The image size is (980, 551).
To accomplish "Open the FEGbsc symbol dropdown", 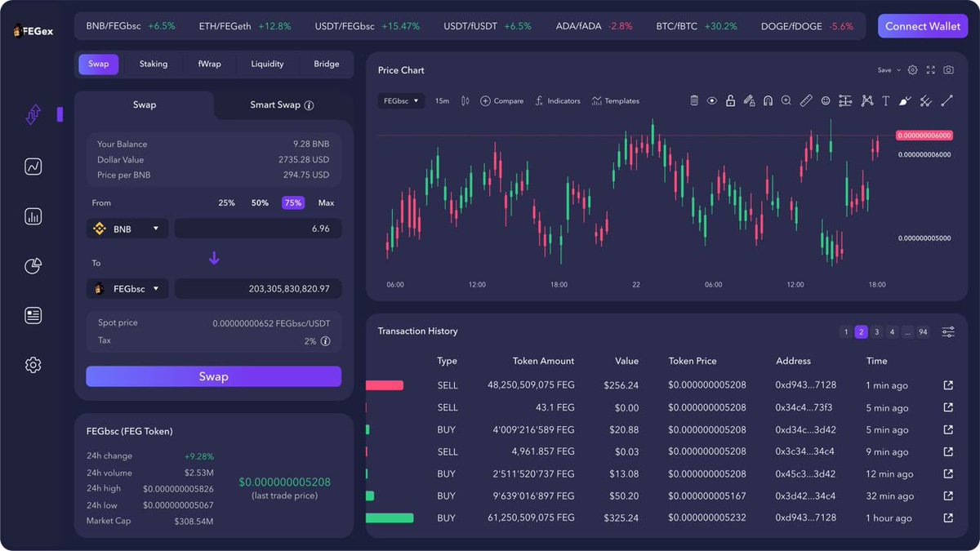I will pos(401,100).
